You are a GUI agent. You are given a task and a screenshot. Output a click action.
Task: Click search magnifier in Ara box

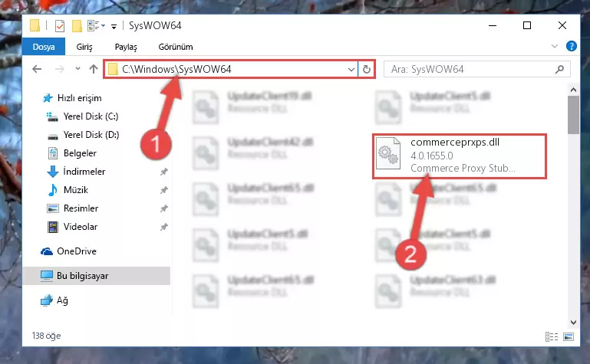[x=559, y=69]
